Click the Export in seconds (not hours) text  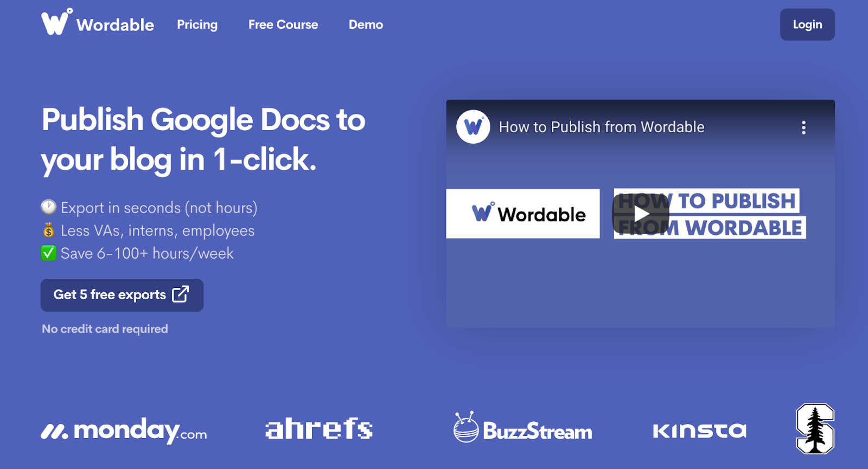pyautogui.click(x=159, y=208)
